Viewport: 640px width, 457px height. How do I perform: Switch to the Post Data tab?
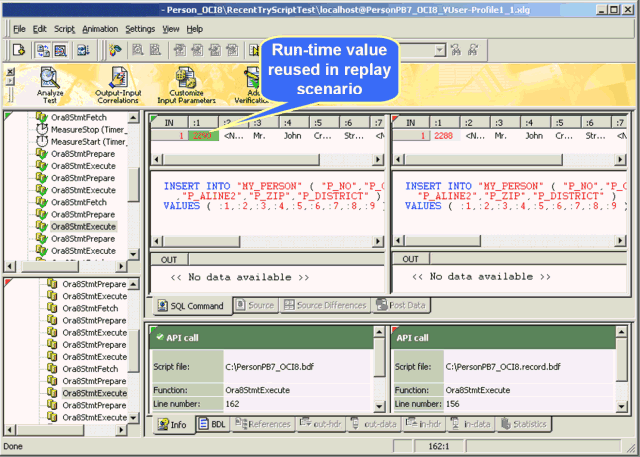(x=402, y=305)
